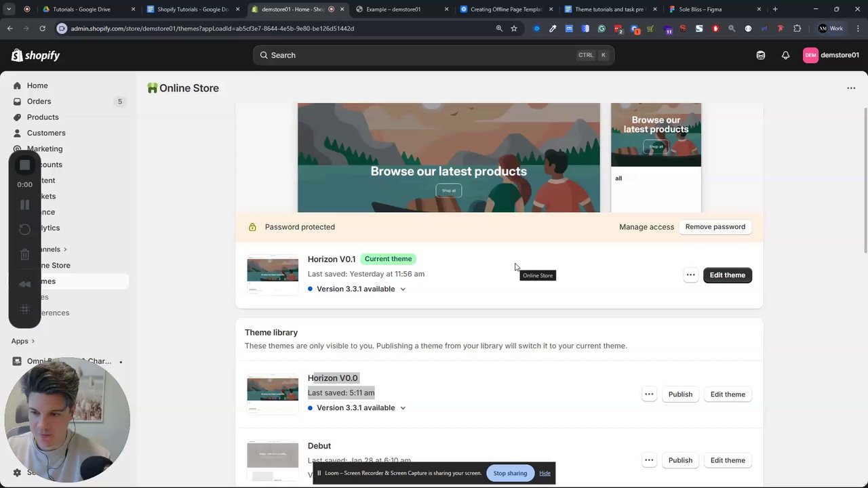Click the Password protected lock icon
The width and height of the screenshot is (868, 488).
click(x=252, y=227)
